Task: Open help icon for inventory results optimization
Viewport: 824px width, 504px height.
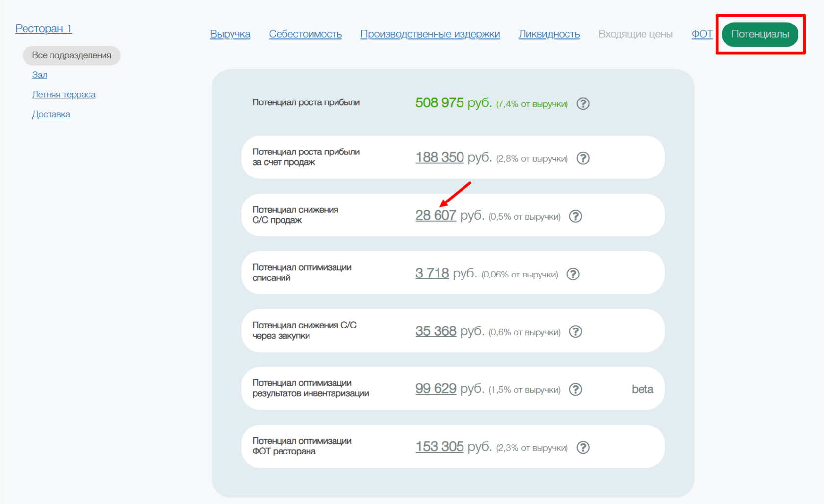Action: (575, 389)
